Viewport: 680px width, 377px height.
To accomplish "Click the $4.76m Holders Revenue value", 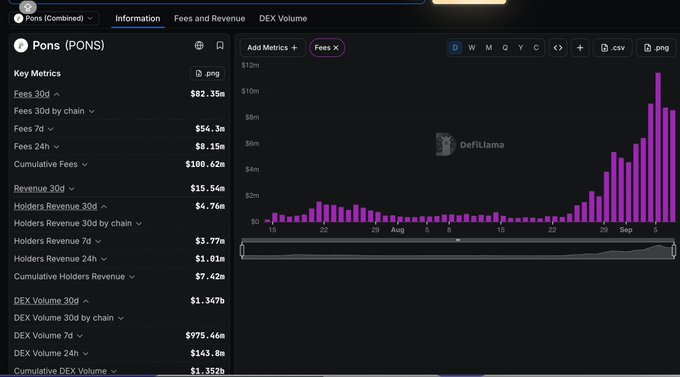I will (210, 206).
